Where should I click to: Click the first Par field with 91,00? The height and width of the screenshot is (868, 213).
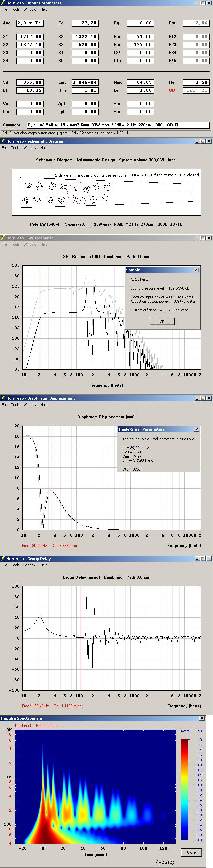coord(140,37)
